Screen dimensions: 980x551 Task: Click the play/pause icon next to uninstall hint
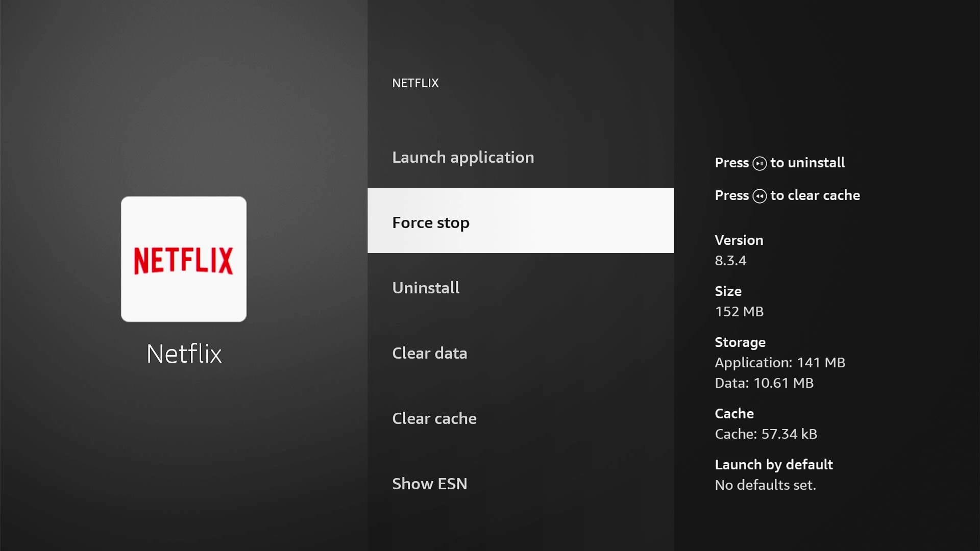(x=759, y=163)
